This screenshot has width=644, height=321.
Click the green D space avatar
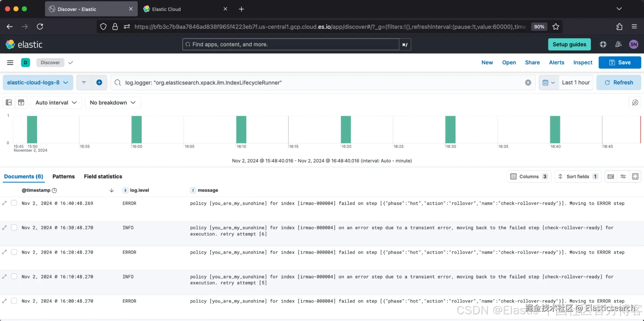coord(25,63)
